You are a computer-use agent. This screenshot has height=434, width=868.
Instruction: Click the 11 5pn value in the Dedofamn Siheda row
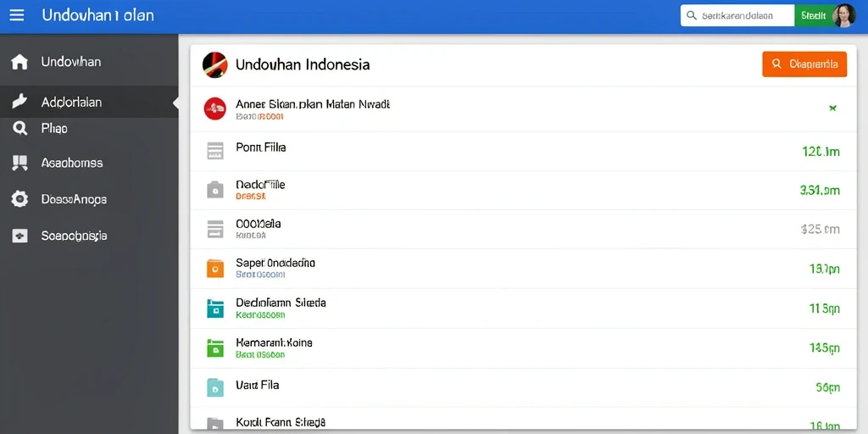pyautogui.click(x=825, y=309)
